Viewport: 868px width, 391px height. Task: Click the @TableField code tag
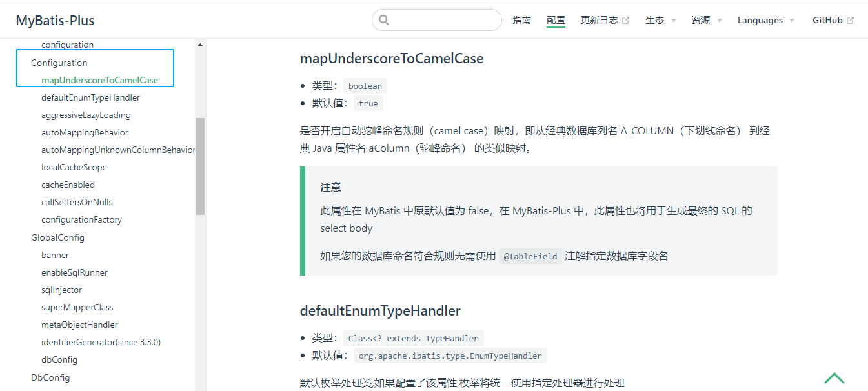pyautogui.click(x=530, y=256)
